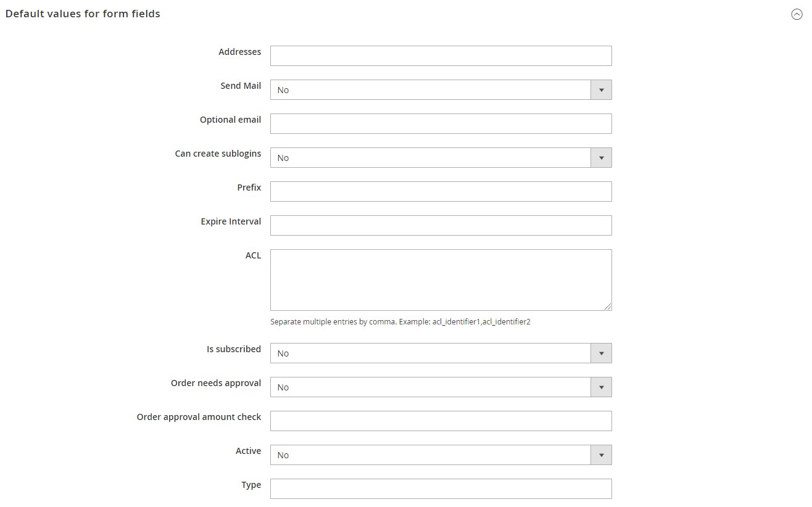Click inside the ACL textarea

pyautogui.click(x=441, y=280)
